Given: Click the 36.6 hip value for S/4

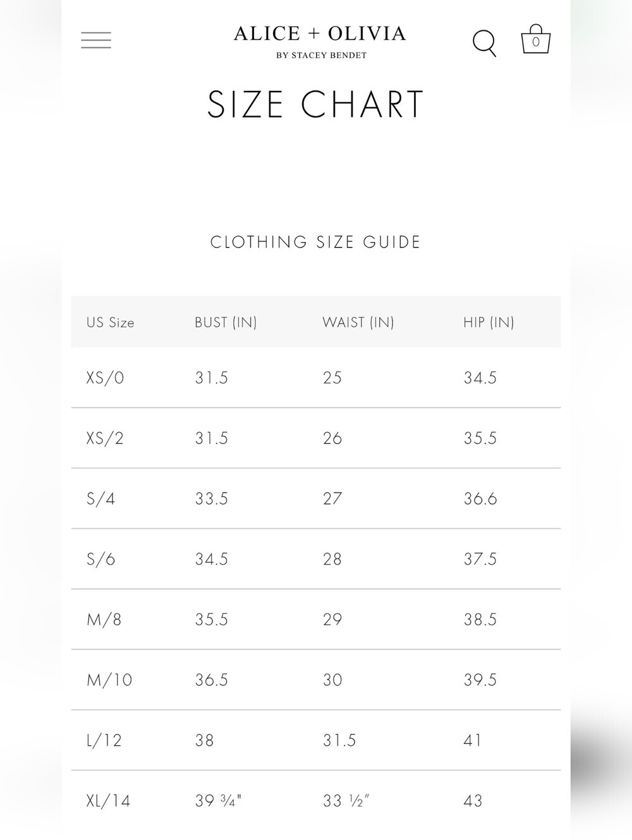Looking at the screenshot, I should (x=480, y=499).
